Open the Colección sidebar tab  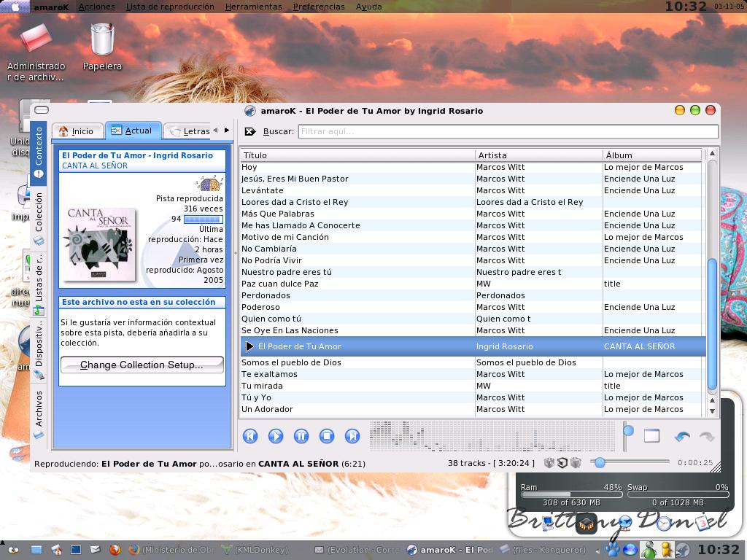[x=39, y=217]
